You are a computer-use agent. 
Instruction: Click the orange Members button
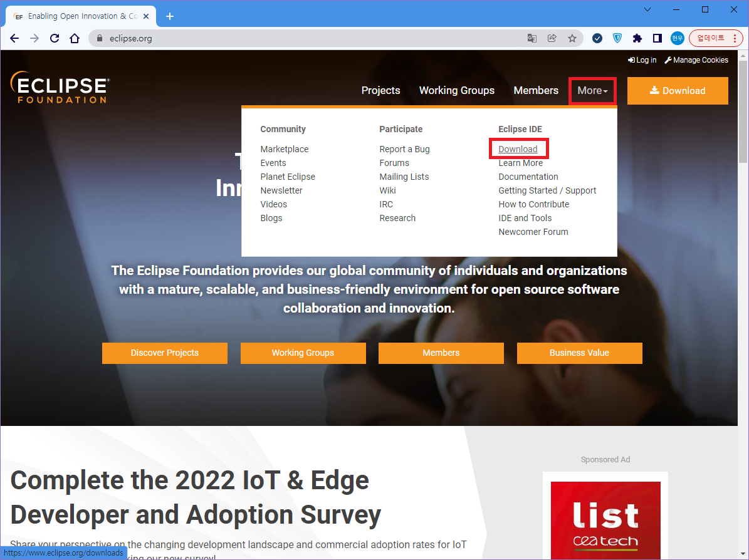pos(441,353)
